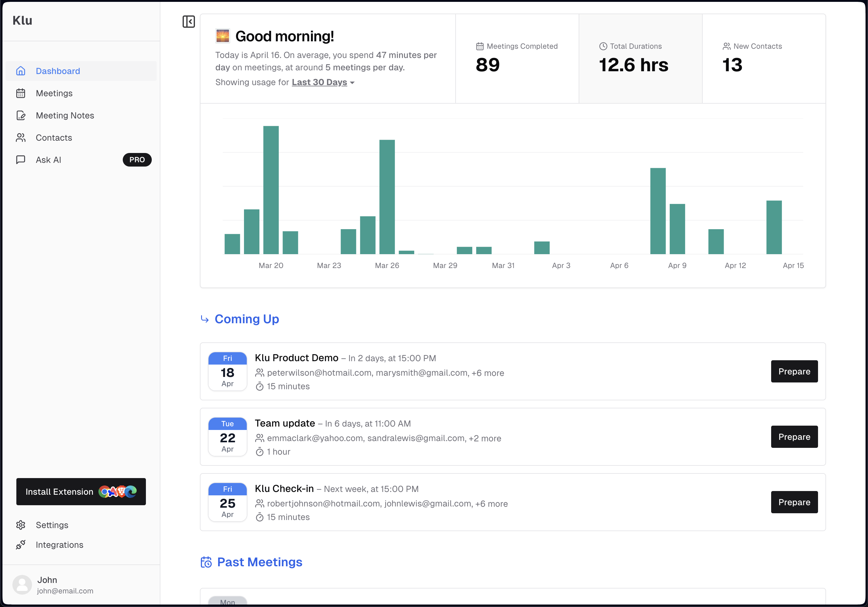Click the Install Extension button
The image size is (868, 607).
(x=81, y=491)
